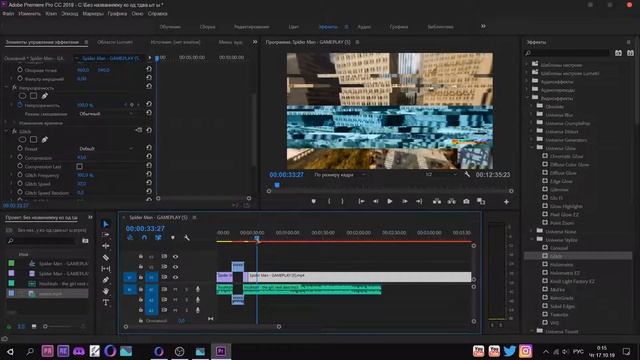Add Marker in Program monitor

(313, 201)
